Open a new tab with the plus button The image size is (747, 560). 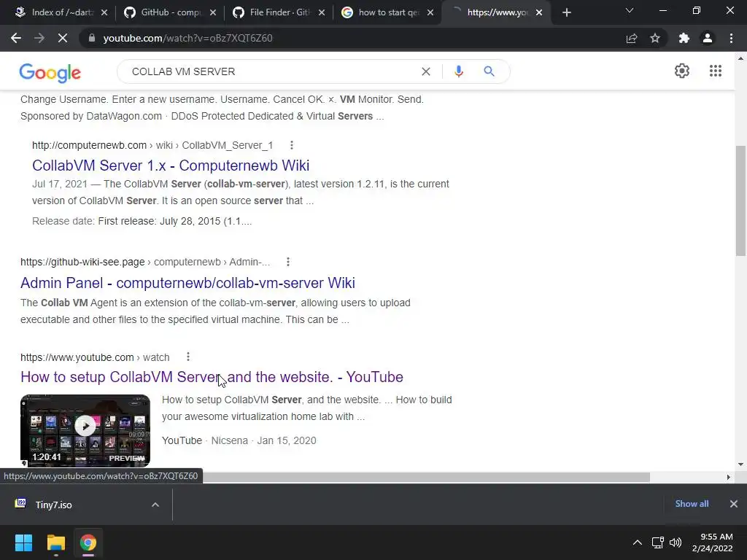566,13
